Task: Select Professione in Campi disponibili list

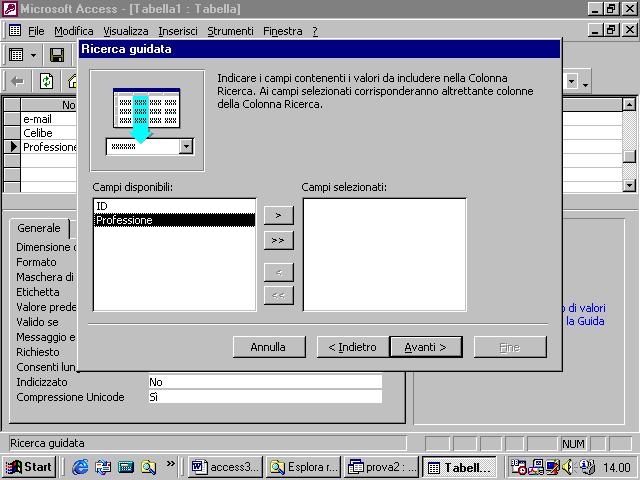Action: click(174, 220)
